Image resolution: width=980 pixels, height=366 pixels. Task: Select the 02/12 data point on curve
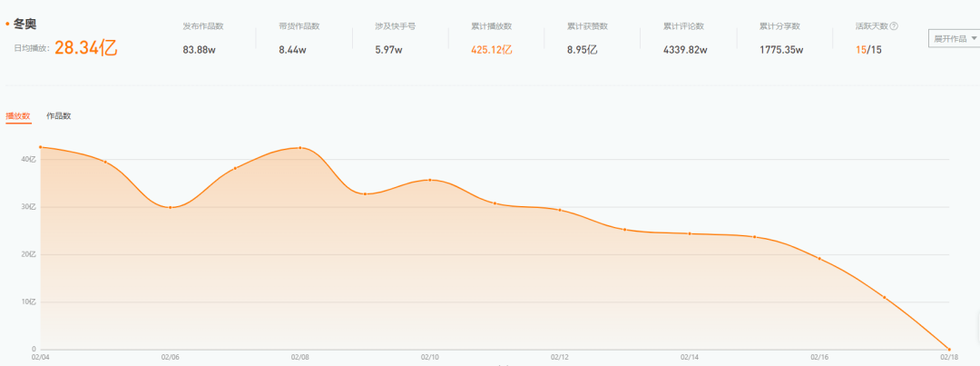pyautogui.click(x=560, y=210)
